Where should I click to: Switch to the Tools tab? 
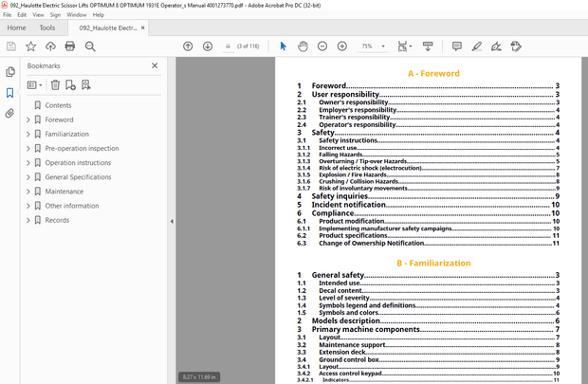[47, 27]
